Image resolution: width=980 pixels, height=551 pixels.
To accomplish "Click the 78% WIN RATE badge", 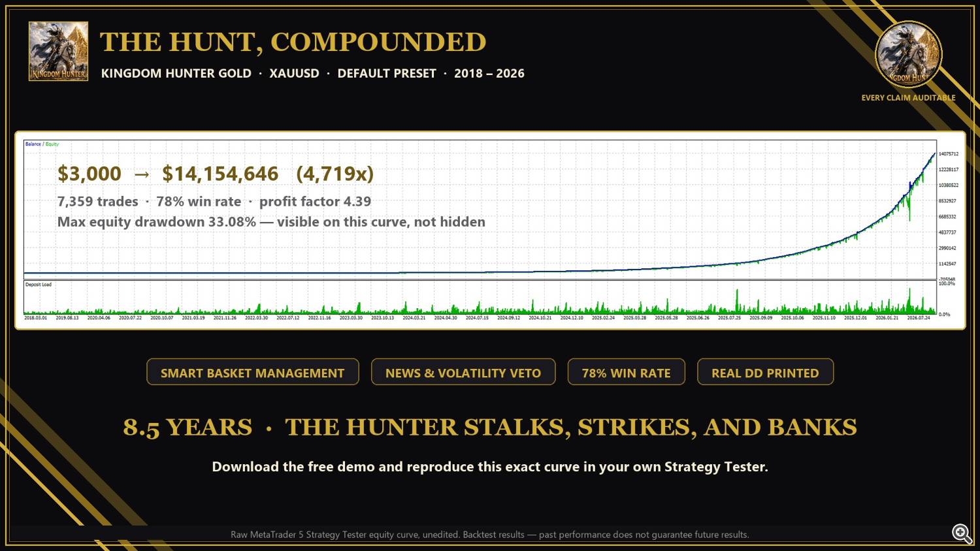I will pyautogui.click(x=626, y=372).
